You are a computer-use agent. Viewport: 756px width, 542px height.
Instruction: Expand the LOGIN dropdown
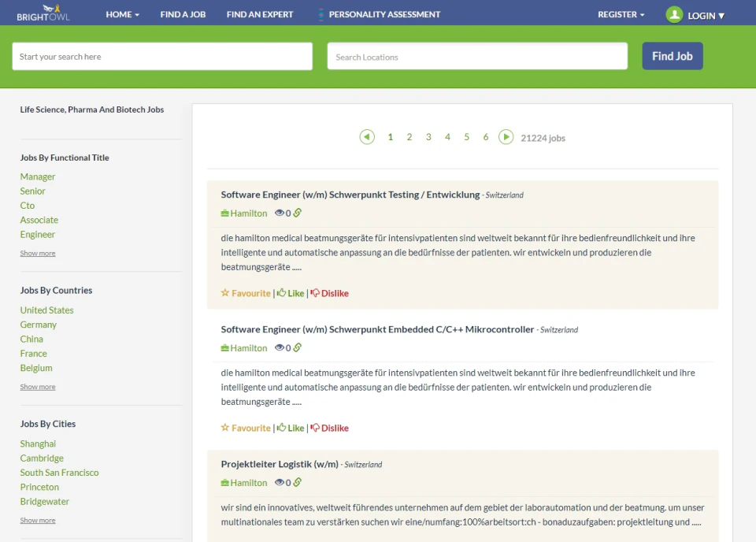pos(702,13)
